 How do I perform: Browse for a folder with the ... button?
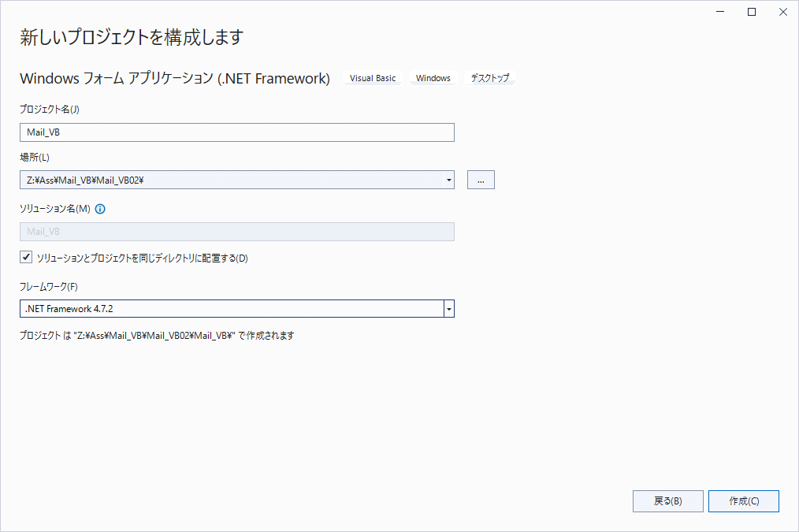coord(481,180)
